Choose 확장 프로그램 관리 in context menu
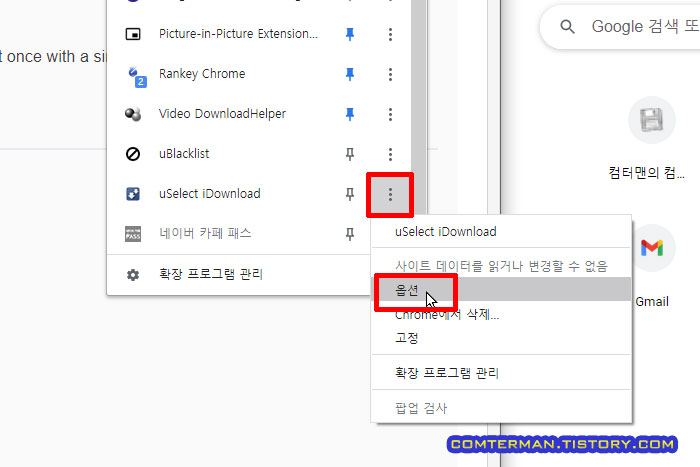 click(x=501, y=373)
